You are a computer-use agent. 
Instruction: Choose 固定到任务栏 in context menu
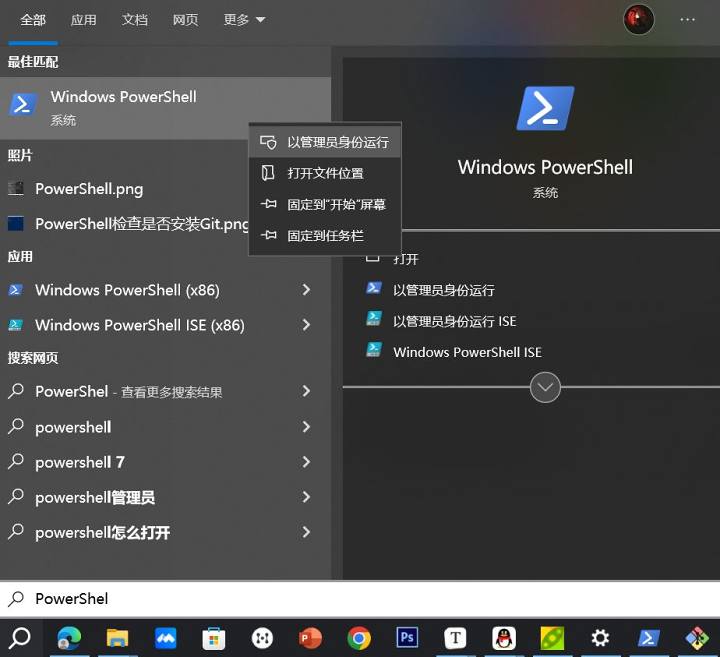pyautogui.click(x=325, y=236)
